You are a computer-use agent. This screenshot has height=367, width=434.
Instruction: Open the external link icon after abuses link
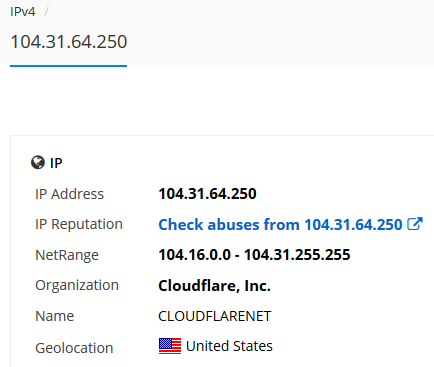tap(415, 224)
